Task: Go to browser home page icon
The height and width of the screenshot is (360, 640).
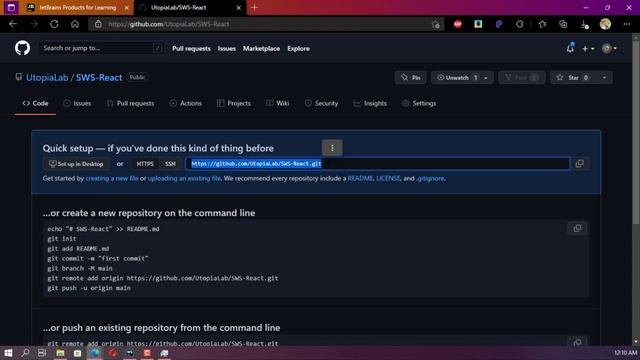Action: coord(75,24)
